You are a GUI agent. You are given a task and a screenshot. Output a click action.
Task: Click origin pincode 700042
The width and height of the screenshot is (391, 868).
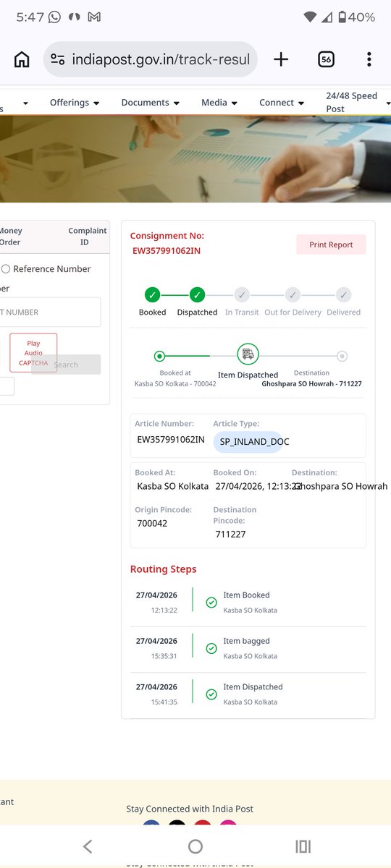(x=152, y=523)
